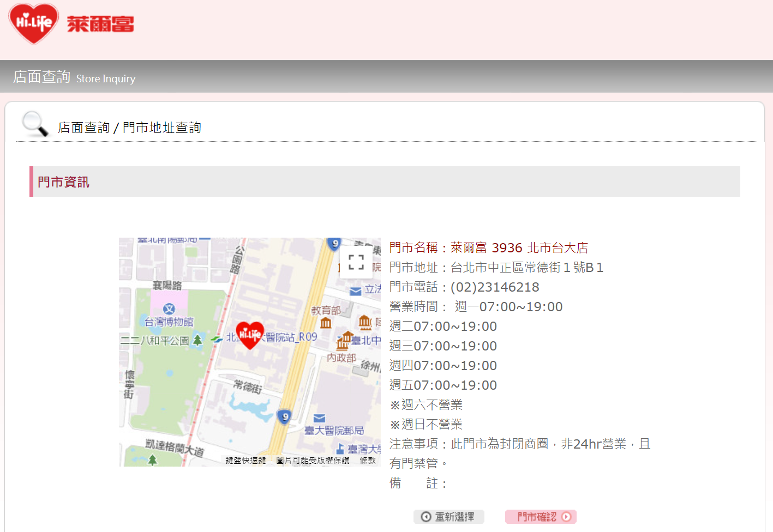Click the ※週日不營業 notice

coord(426,425)
